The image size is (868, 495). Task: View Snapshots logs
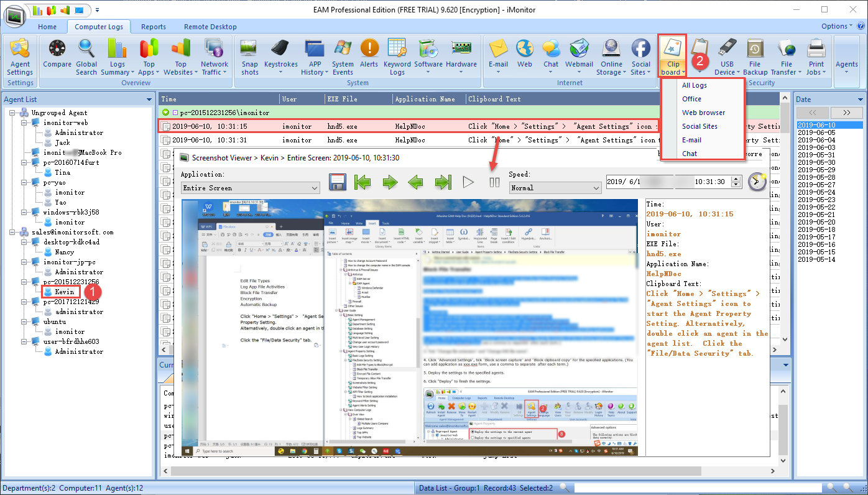point(250,57)
